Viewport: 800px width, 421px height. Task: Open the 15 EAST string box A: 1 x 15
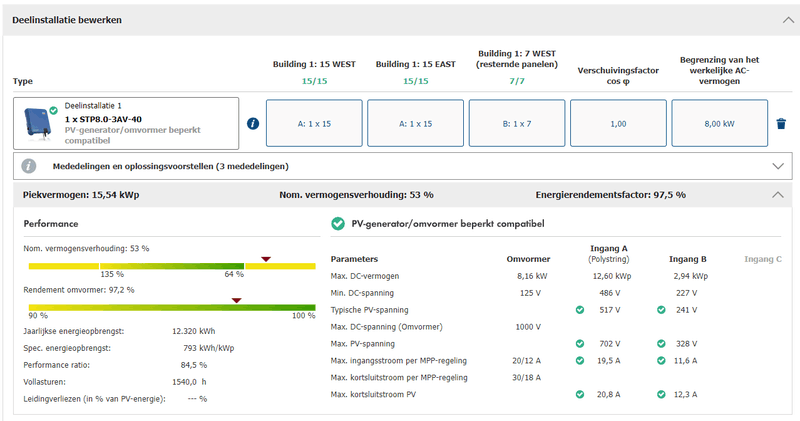(x=414, y=124)
